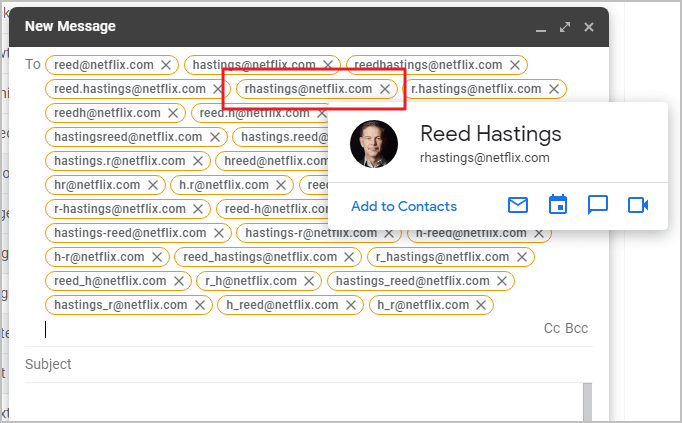Click into the Subject field
682x423 pixels.
[300, 364]
